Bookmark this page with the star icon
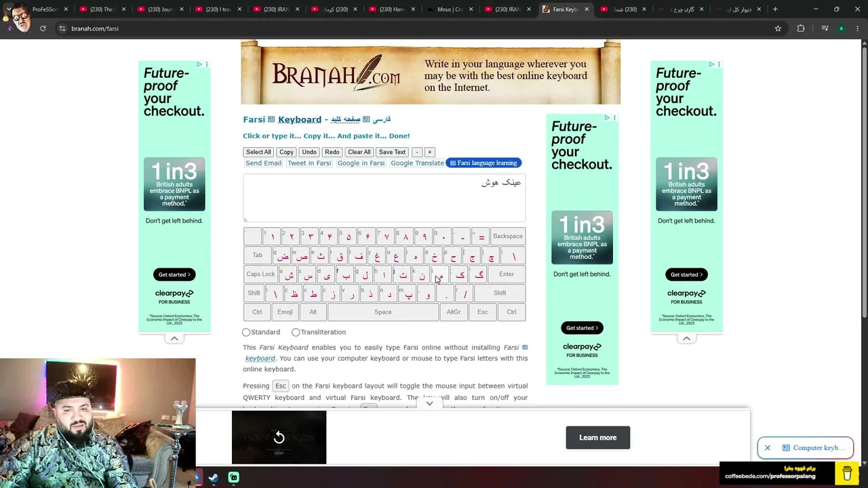Screen dimensions: 868x488 778,28
